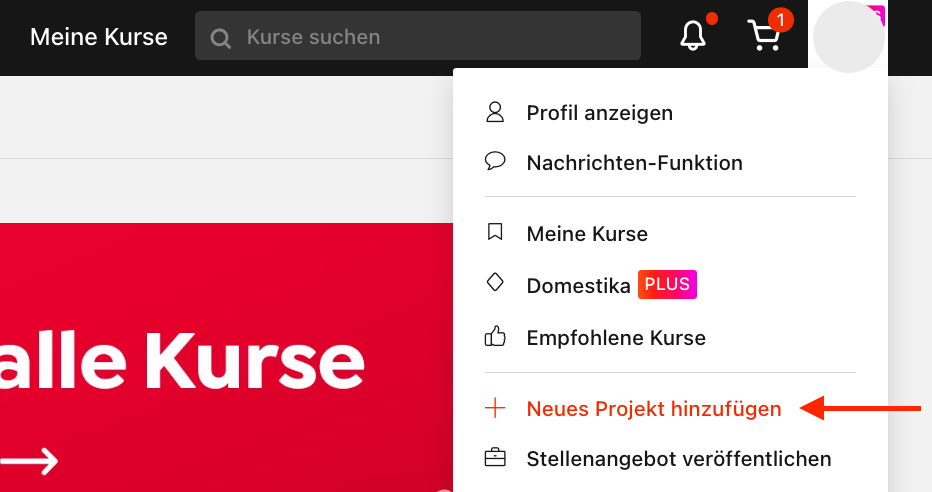Focus the Kurse suchen search field

418,36
